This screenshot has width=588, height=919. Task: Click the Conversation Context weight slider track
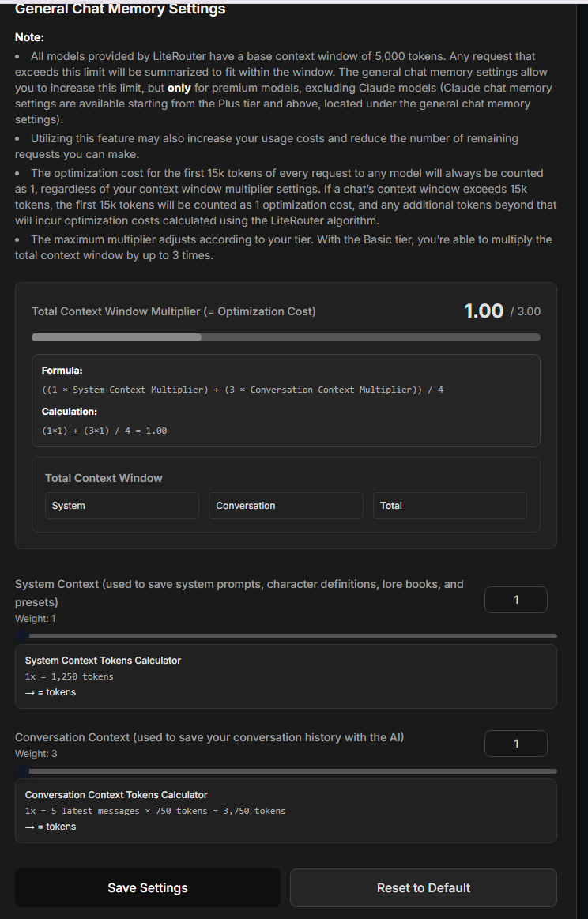click(x=285, y=770)
